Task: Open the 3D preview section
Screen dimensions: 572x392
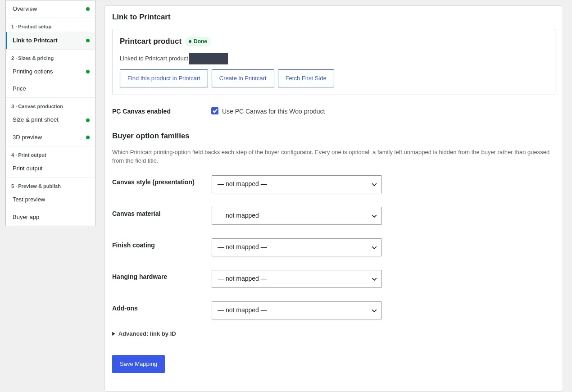Action: coord(50,137)
